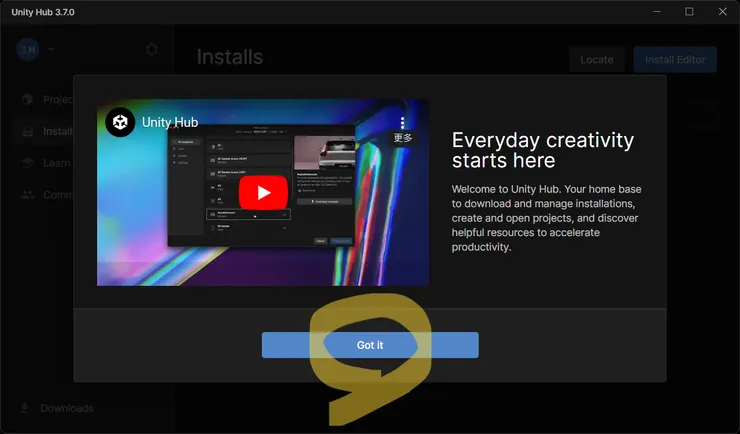Open Downloads at the sidebar bottom

pos(57,408)
